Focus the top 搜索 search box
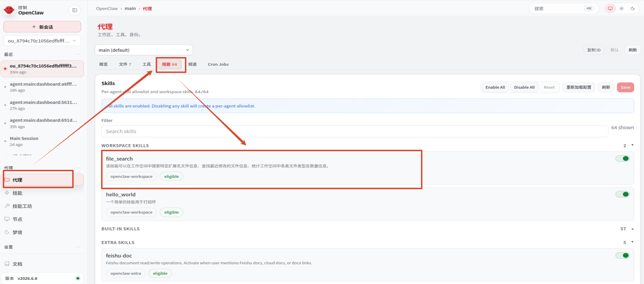This screenshot has width=644, height=284. [564, 8]
